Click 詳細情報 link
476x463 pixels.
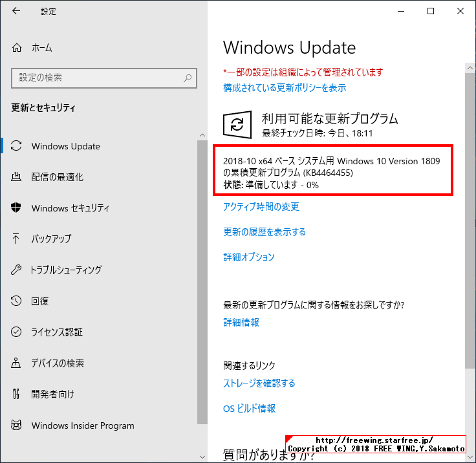tap(241, 322)
